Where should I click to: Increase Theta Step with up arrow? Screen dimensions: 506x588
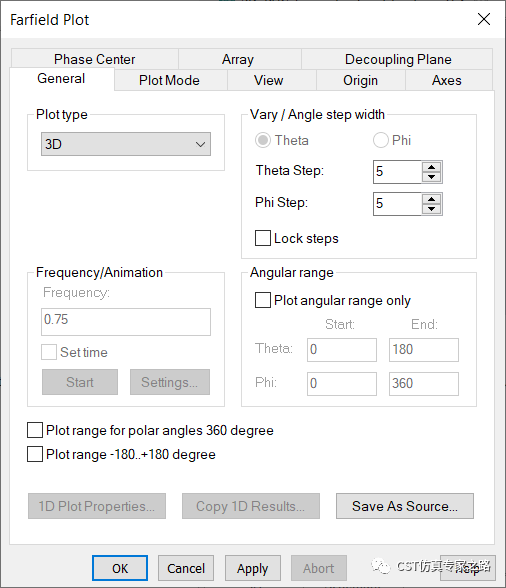[x=431, y=167]
